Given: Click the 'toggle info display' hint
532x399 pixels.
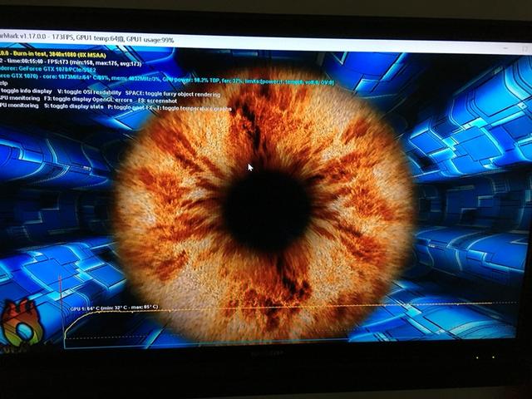Looking at the screenshot, I should (26, 91).
